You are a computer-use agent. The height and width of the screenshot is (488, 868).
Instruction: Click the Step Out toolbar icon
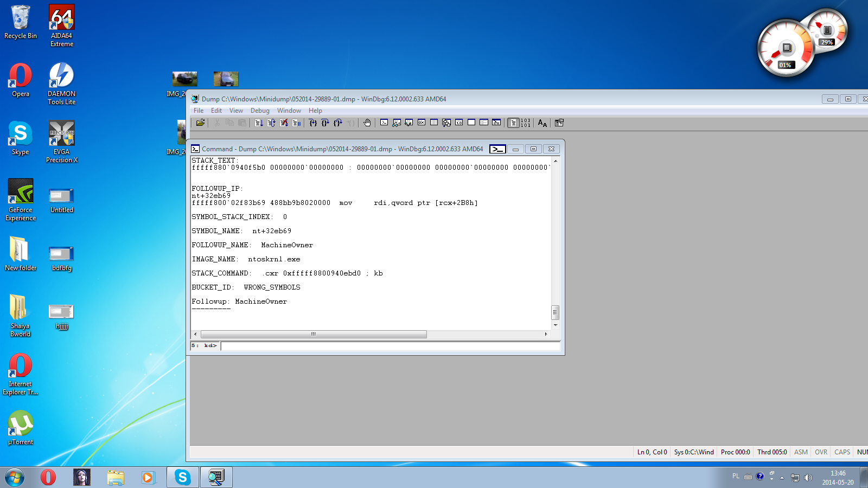tap(338, 123)
